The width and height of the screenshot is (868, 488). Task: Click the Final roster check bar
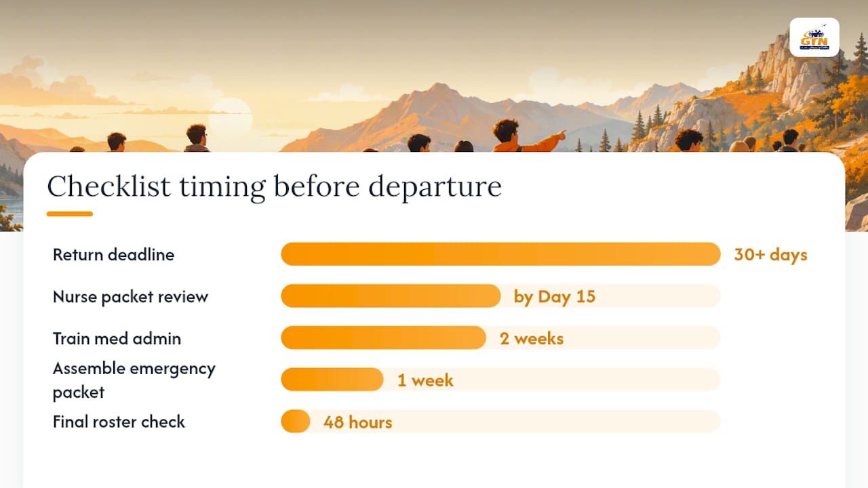(x=500, y=422)
